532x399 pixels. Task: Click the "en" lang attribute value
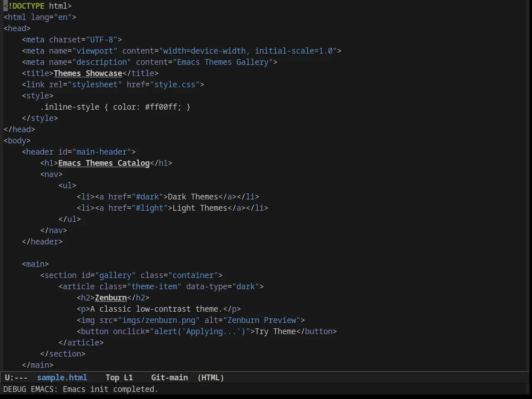63,17
